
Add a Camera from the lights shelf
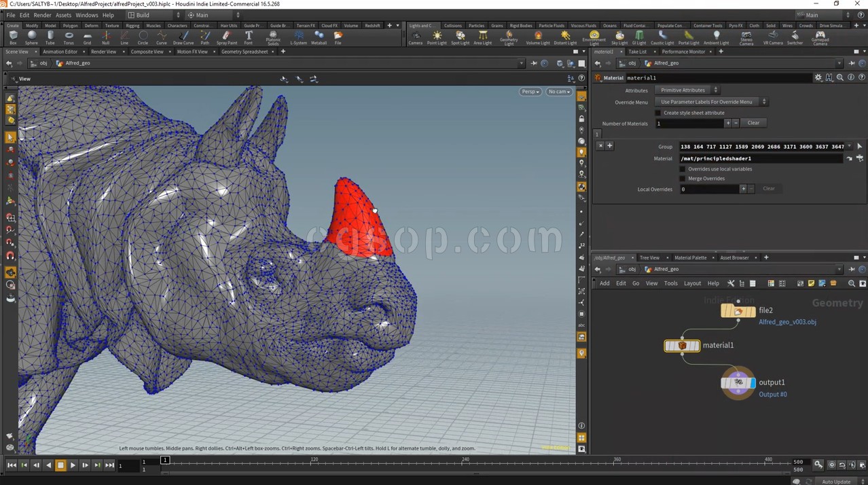416,37
